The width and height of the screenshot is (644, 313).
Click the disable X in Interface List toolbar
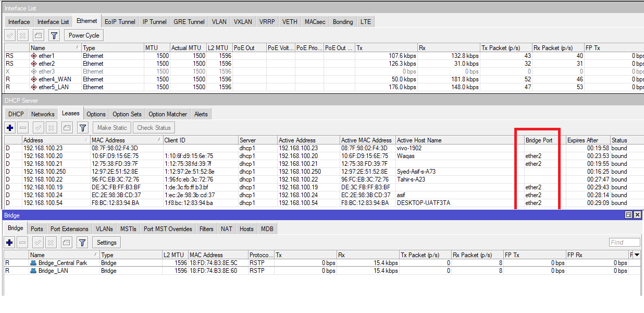point(22,35)
